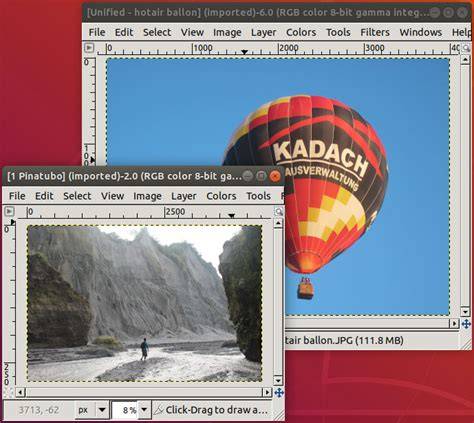Image resolution: width=474 pixels, height=423 pixels.
Task: Close the Pinatubo image window
Action: click(x=275, y=176)
